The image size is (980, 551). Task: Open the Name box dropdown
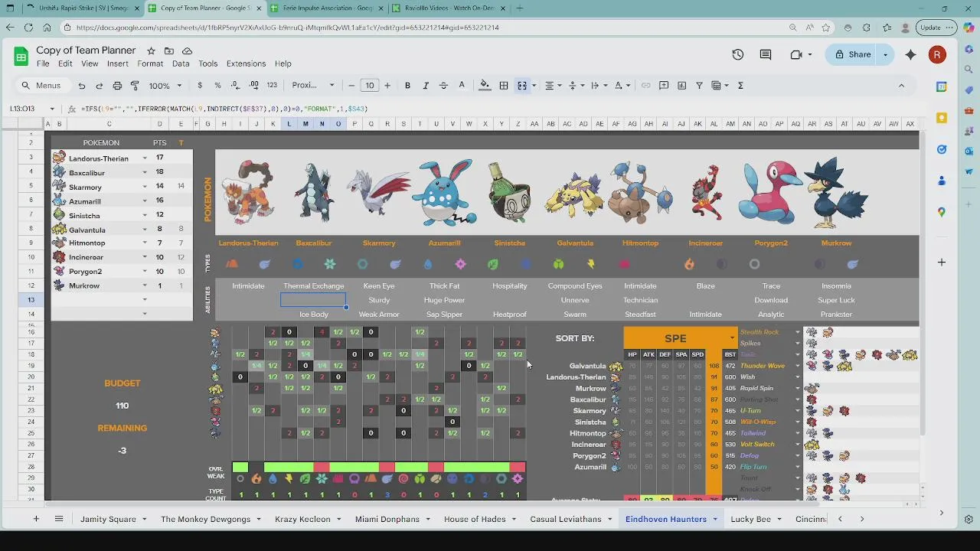[x=52, y=109]
